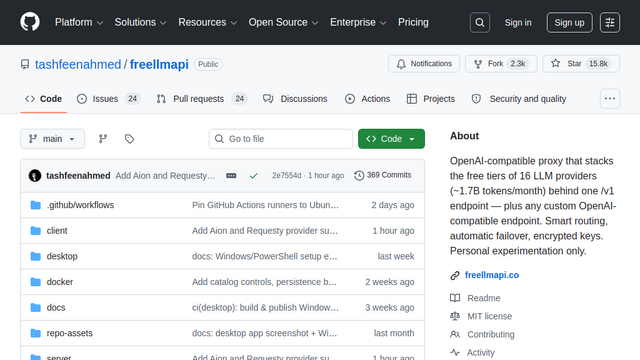Switch to the Discussions tab
640x360 pixels.
tap(295, 99)
